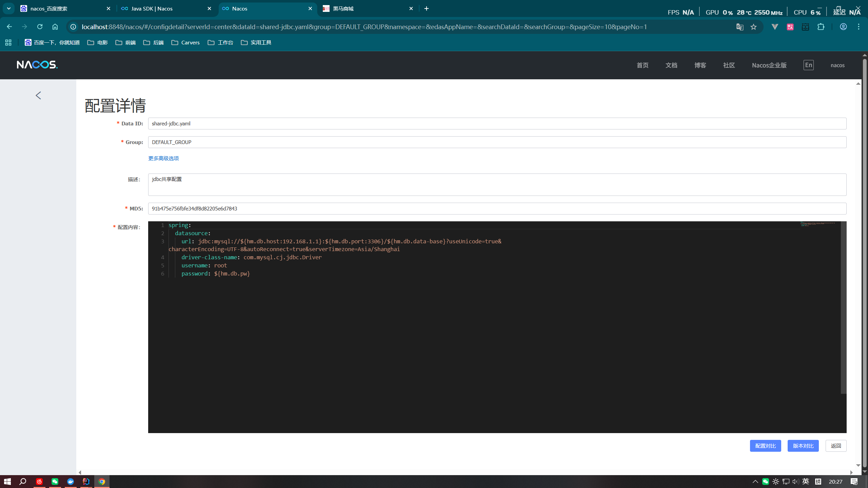
Task: Click the NACOS logo in the header
Action: pyautogui.click(x=37, y=65)
